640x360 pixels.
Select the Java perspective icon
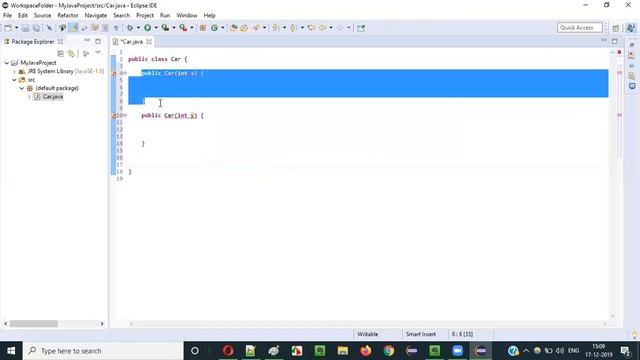631,28
